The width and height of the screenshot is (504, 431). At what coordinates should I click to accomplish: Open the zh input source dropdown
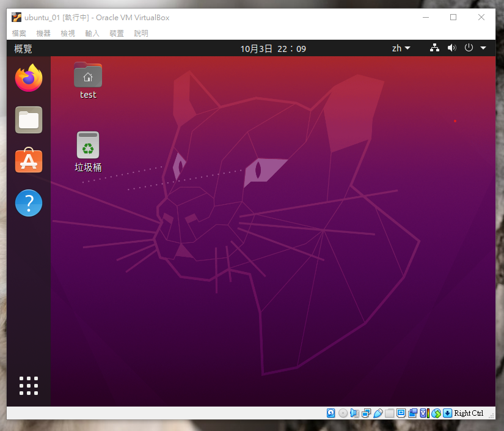[x=401, y=48]
